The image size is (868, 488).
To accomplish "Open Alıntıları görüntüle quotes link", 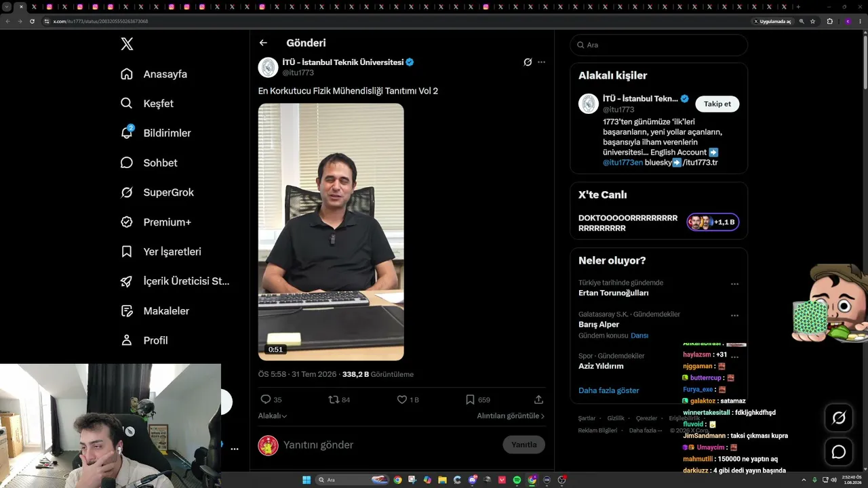I will click(x=511, y=416).
